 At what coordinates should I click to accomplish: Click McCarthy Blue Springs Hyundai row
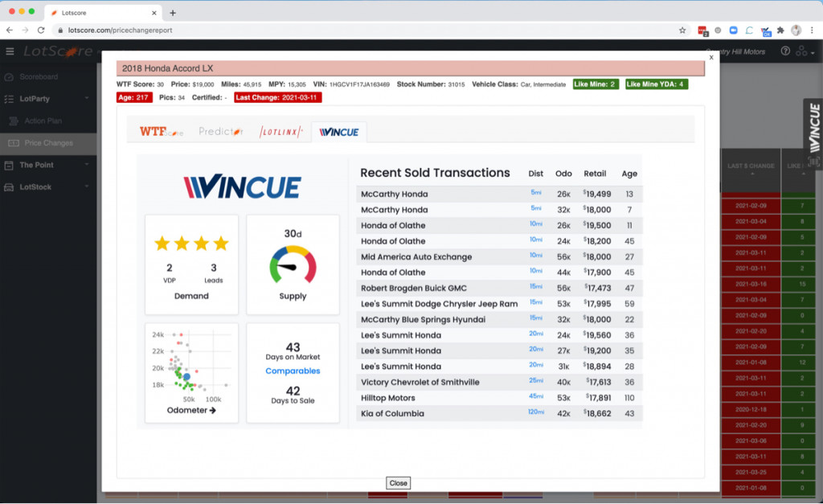[499, 320]
